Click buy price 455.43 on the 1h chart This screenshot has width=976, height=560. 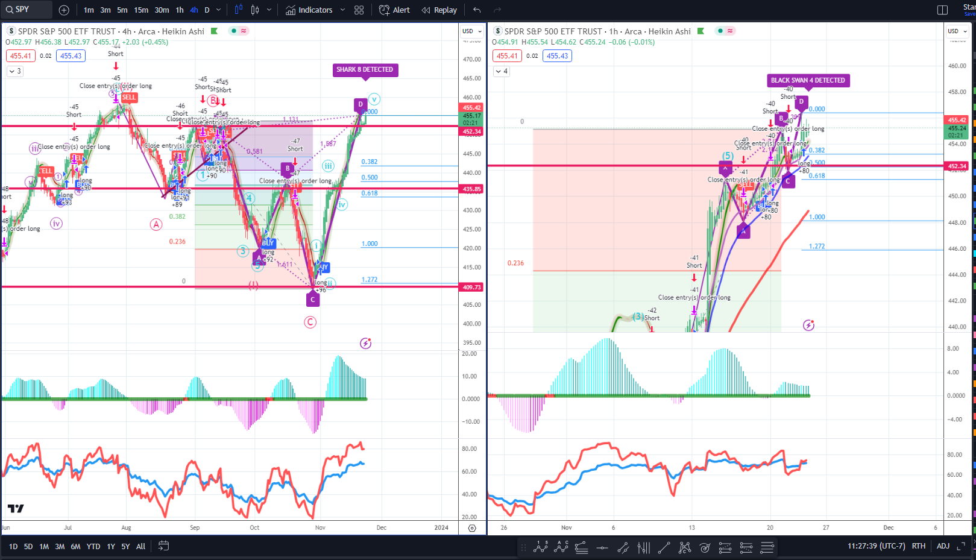pos(558,56)
